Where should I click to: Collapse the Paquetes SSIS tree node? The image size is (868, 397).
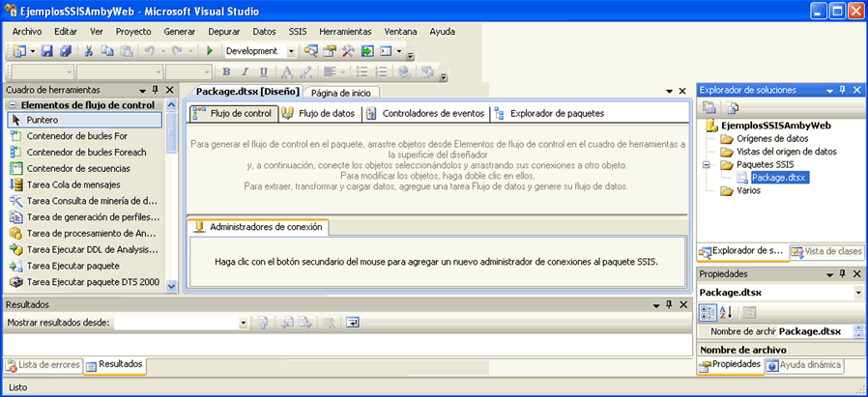coord(706,165)
